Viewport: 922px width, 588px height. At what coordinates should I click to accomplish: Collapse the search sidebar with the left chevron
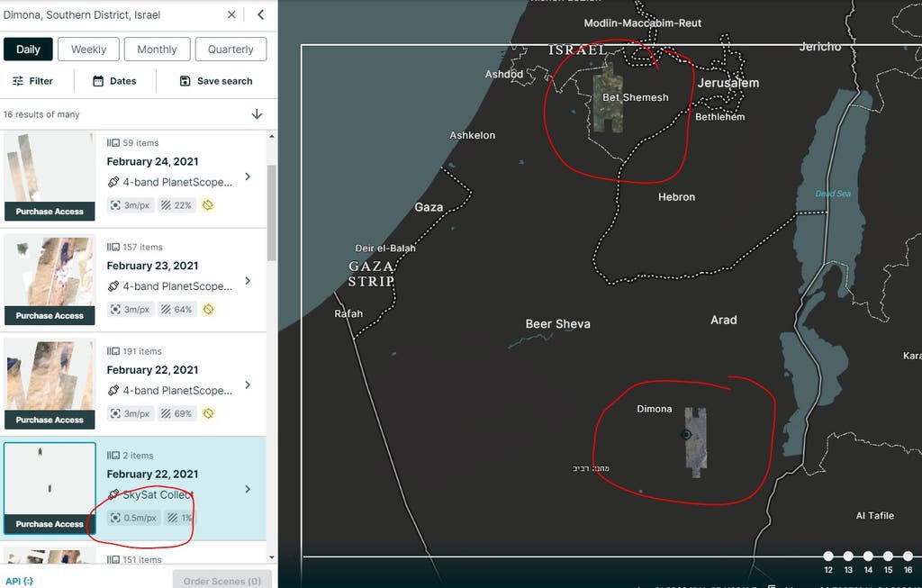tap(260, 14)
